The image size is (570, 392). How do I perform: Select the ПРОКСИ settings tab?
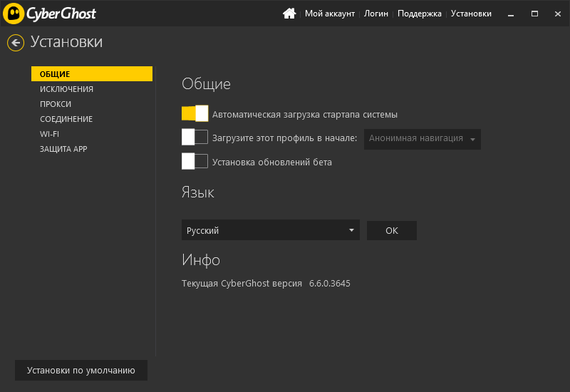point(56,104)
